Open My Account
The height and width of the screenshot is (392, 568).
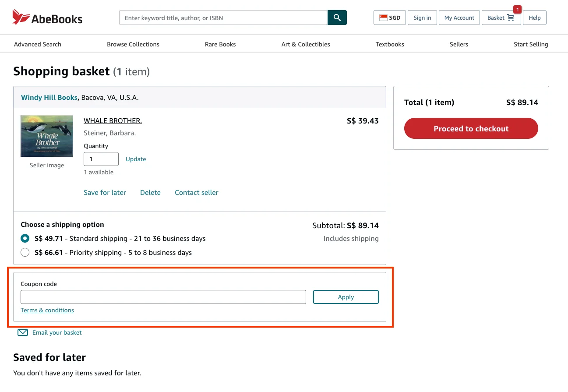tap(459, 18)
